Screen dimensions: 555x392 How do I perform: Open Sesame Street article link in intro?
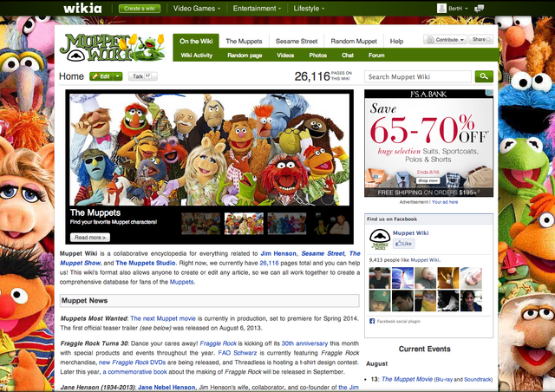(x=323, y=253)
